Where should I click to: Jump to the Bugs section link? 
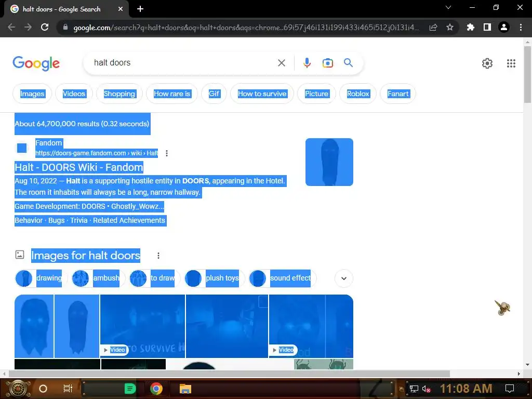(56, 220)
